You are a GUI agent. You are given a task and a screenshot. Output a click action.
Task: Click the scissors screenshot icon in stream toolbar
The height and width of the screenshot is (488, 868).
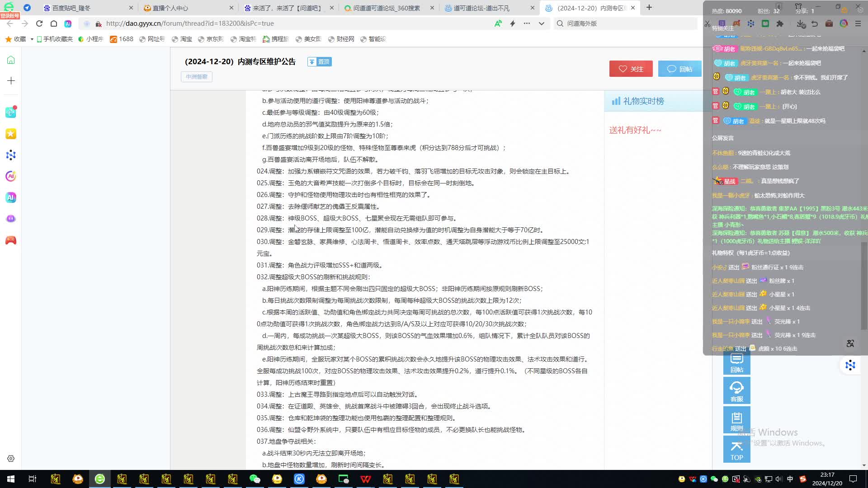pyautogui.click(x=708, y=23)
